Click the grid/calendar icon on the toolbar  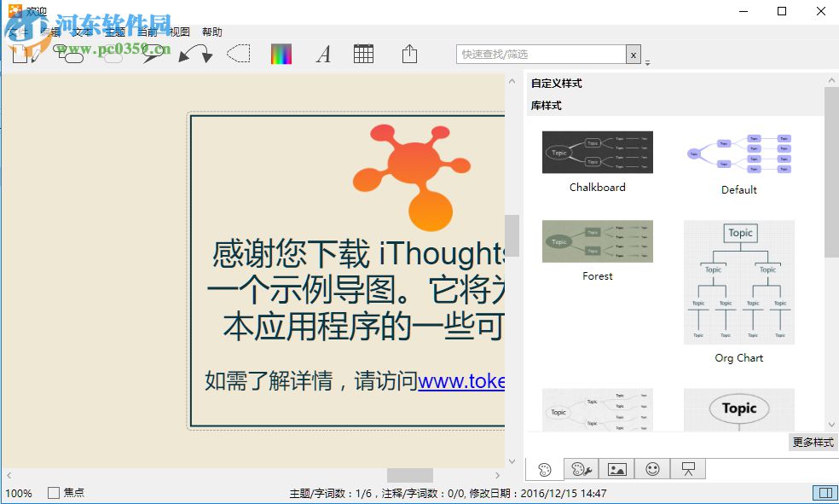363,54
